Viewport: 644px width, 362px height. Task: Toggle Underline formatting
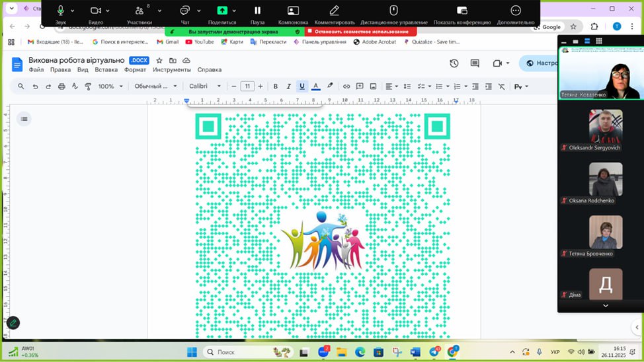point(302,87)
